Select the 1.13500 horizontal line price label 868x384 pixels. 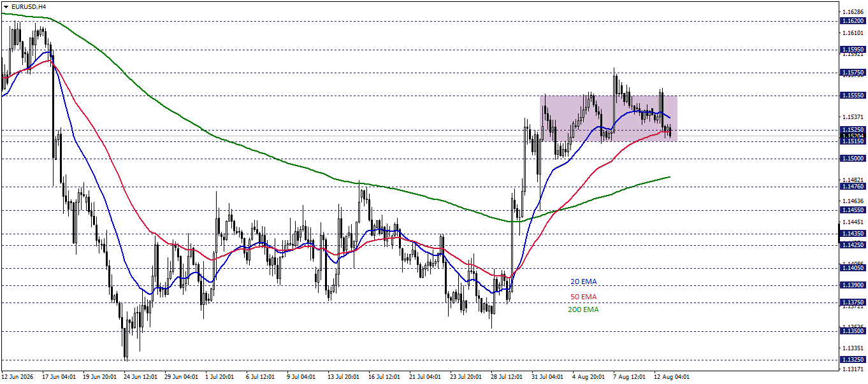click(x=853, y=331)
